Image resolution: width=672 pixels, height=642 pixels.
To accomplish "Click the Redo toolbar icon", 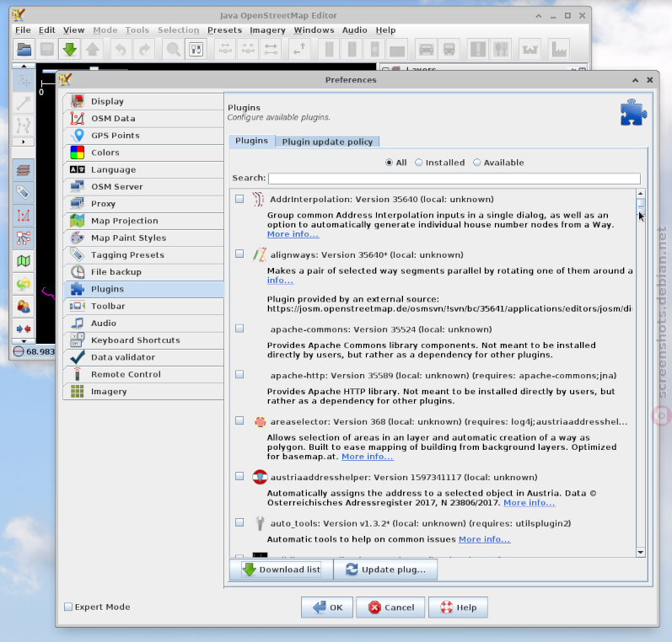I will pyautogui.click(x=144, y=49).
